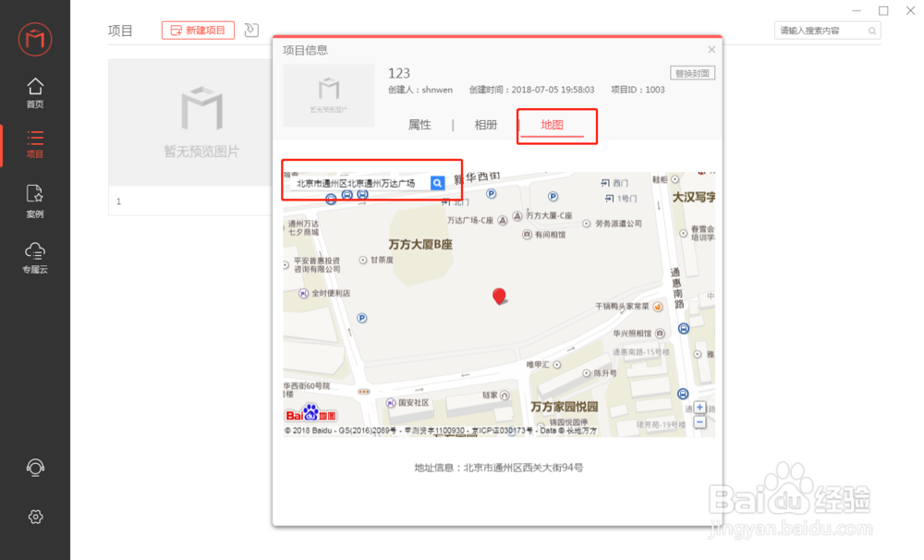Open customer support headset icon
Viewport: 924px width, 560px height.
[35, 468]
